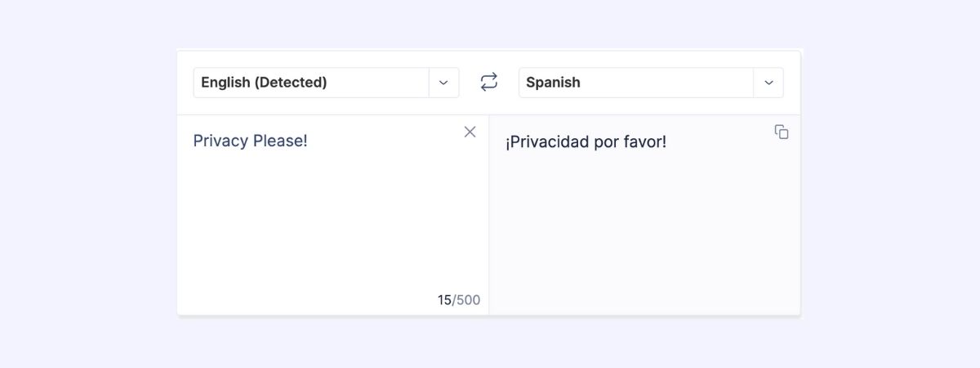Clear the source text with the X icon
The height and width of the screenshot is (368, 980).
coord(470,132)
